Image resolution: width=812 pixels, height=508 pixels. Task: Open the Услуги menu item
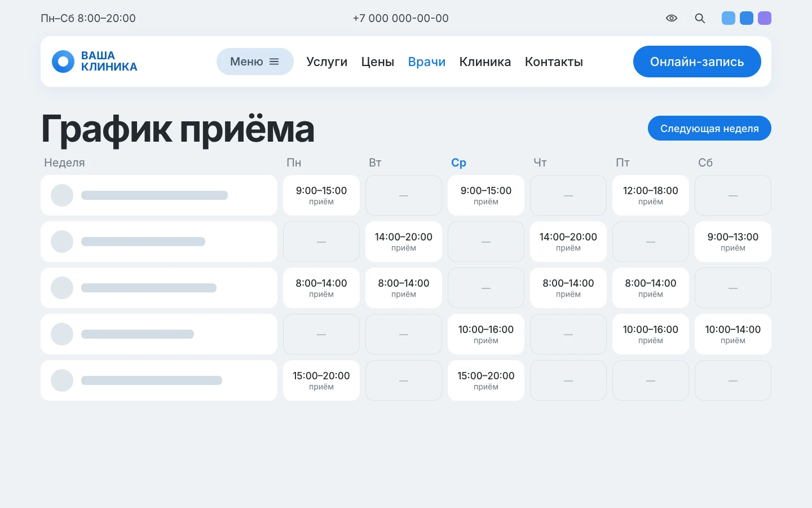point(327,62)
